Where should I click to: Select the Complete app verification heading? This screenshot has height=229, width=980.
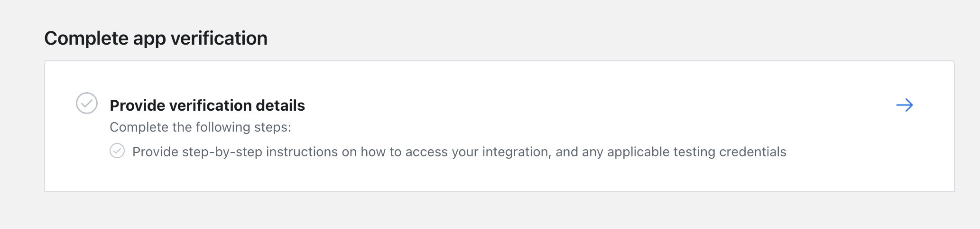point(156,38)
